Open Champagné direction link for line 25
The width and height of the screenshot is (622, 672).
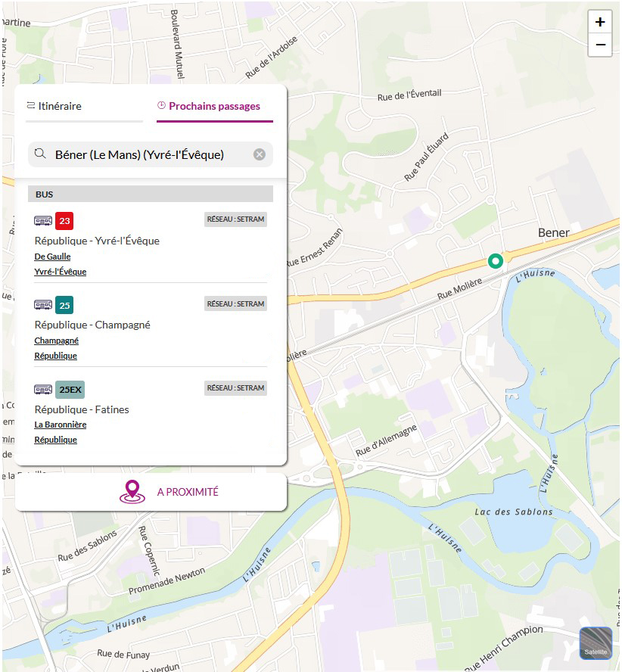56,341
